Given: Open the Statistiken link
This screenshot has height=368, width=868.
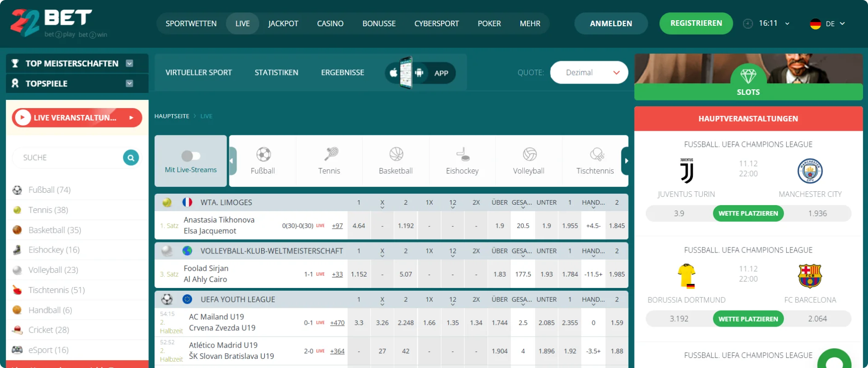Looking at the screenshot, I should click(276, 73).
